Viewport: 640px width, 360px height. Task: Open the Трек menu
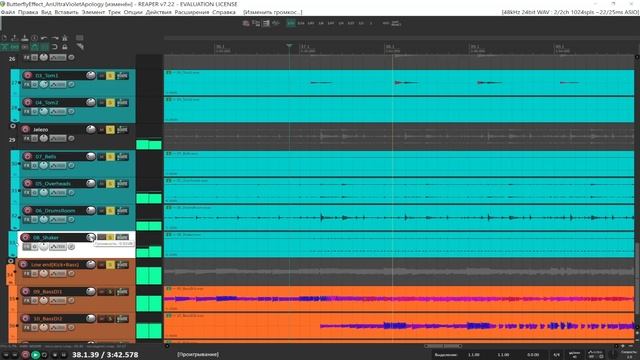(114, 12)
